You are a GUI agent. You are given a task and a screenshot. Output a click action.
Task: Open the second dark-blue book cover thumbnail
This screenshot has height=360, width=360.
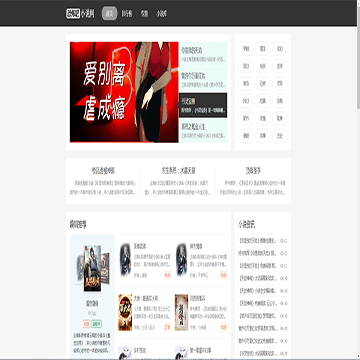[181, 260]
